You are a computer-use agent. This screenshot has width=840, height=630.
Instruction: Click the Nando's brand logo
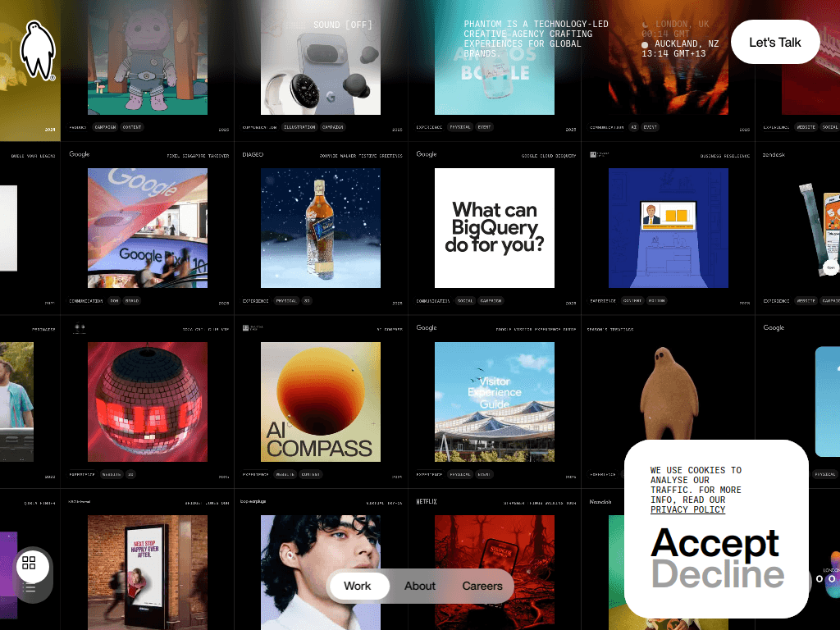click(600, 502)
